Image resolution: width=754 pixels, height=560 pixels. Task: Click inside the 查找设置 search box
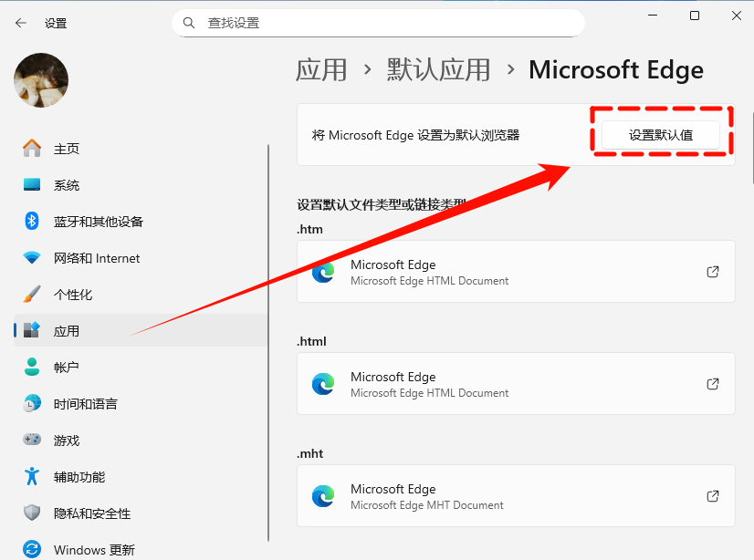[x=383, y=23]
